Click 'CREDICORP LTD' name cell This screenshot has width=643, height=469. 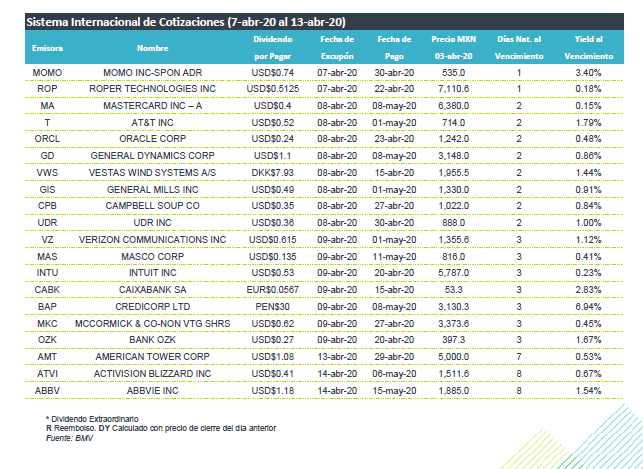(x=153, y=307)
